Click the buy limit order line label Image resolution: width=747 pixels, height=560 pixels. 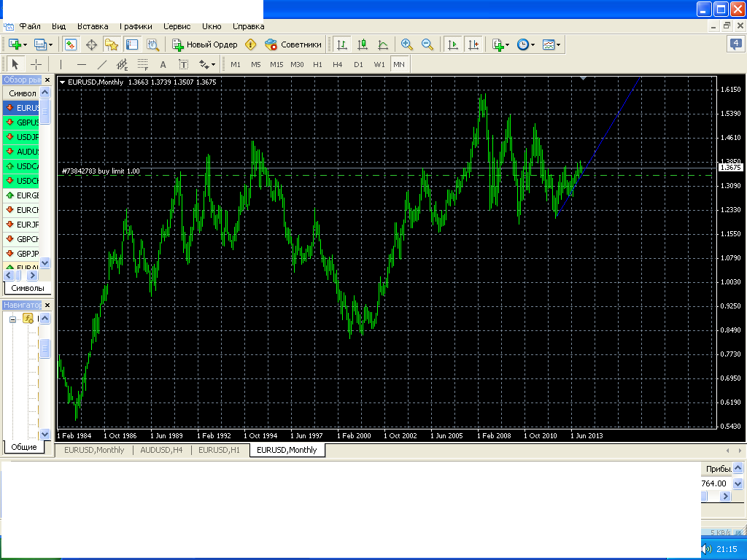[x=101, y=171]
